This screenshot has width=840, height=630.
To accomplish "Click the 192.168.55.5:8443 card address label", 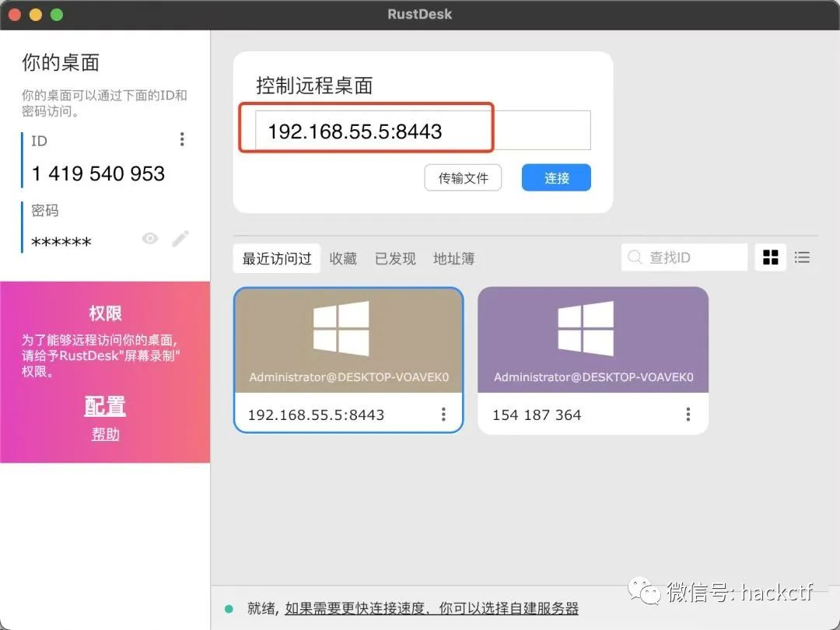I will click(x=316, y=415).
